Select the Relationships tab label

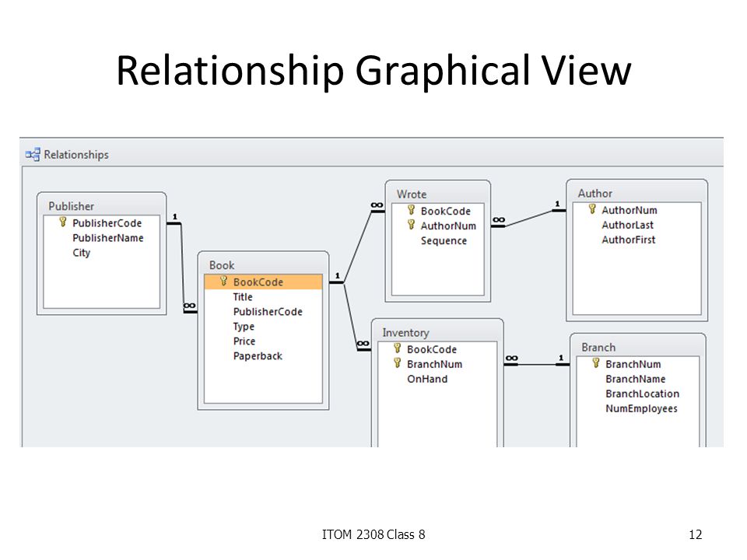tap(76, 155)
